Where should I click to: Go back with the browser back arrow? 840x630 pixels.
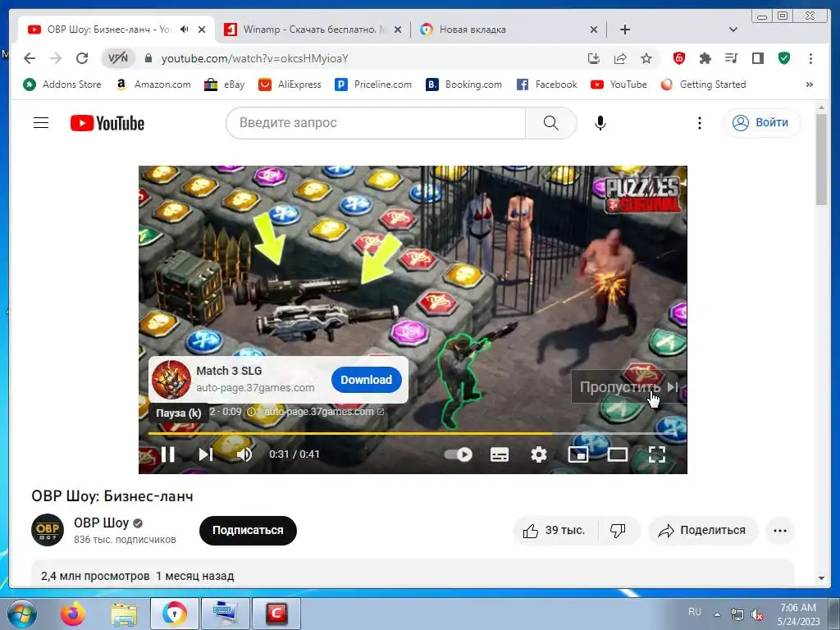point(30,58)
